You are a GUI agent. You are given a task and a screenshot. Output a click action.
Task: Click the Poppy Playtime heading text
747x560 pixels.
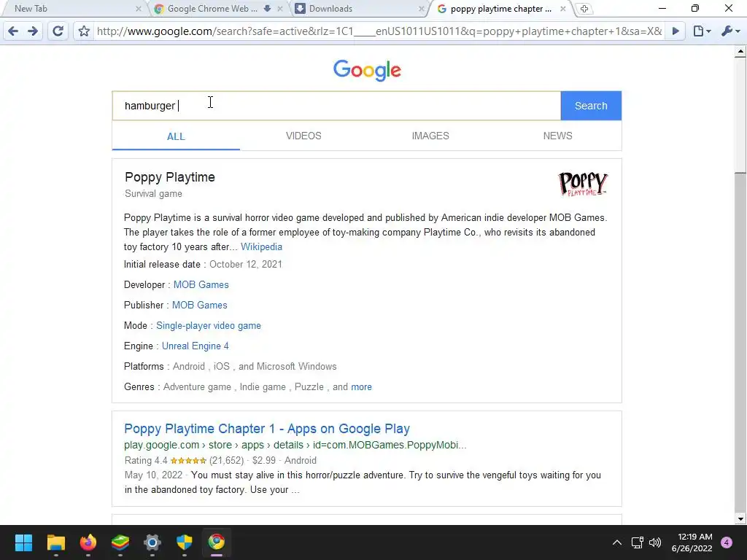(169, 177)
